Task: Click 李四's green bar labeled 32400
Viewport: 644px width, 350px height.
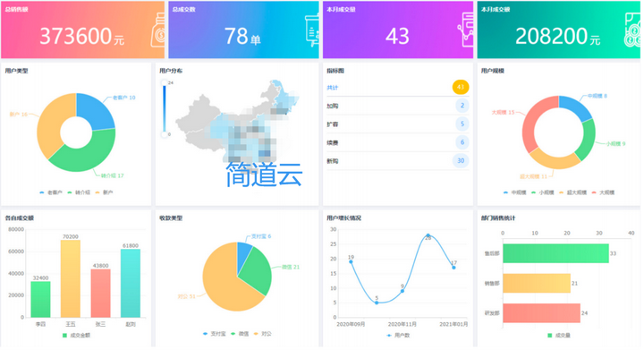Action: tap(40, 300)
